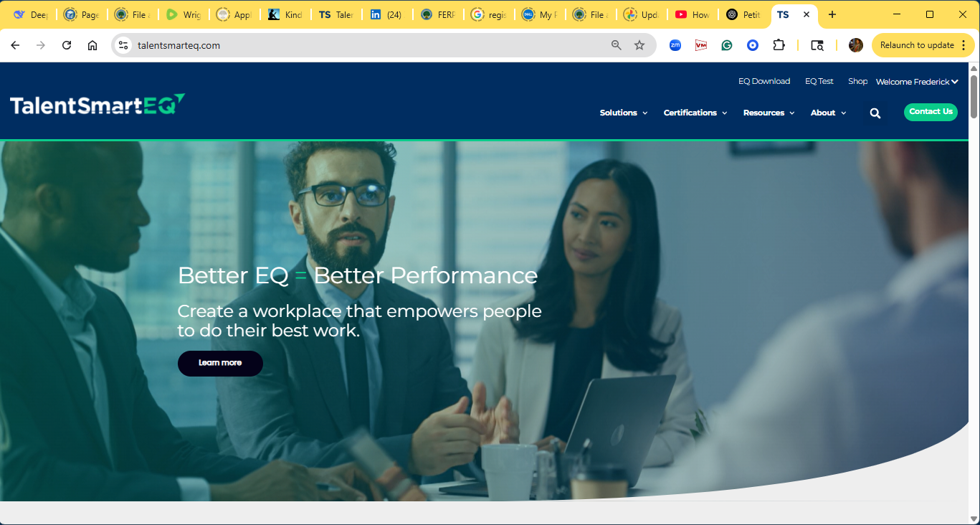
Task: Switch to the Upd tab
Action: pos(642,14)
